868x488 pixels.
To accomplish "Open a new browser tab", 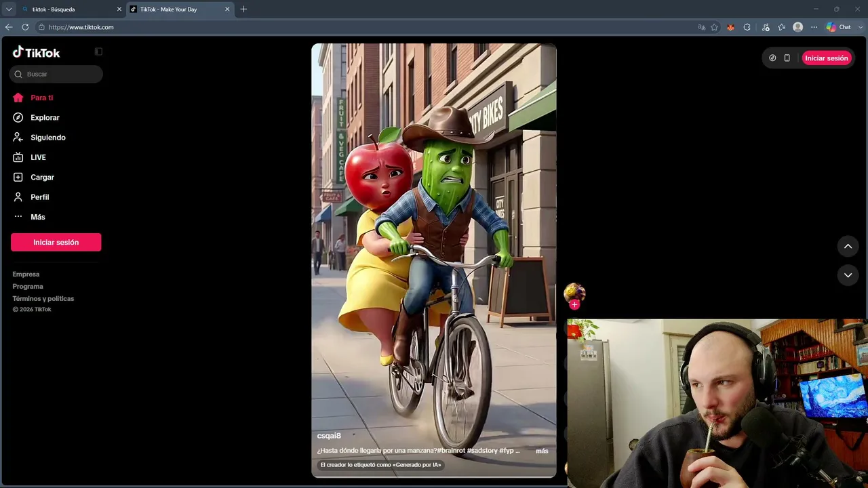I will (x=243, y=9).
